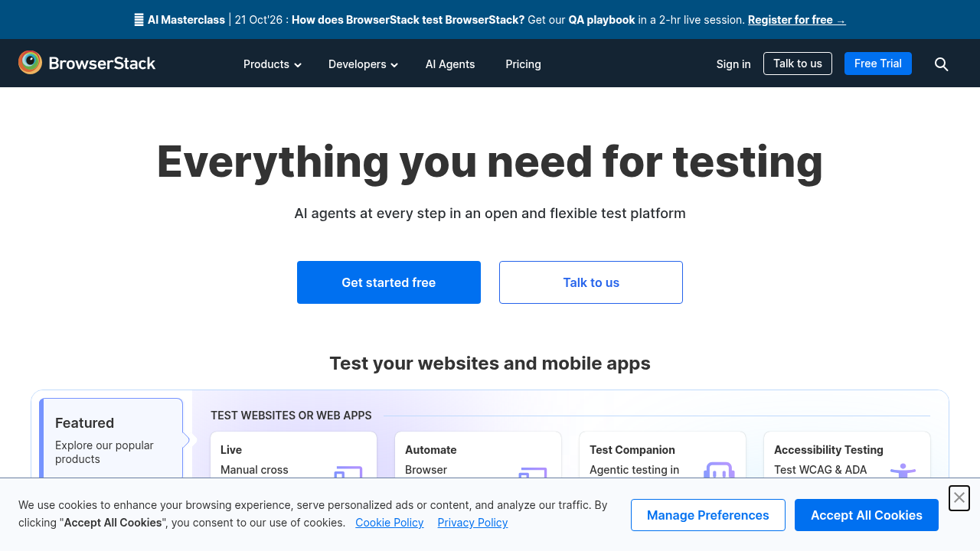The height and width of the screenshot is (551, 980).
Task: Open the Cookie Policy link
Action: click(x=390, y=523)
